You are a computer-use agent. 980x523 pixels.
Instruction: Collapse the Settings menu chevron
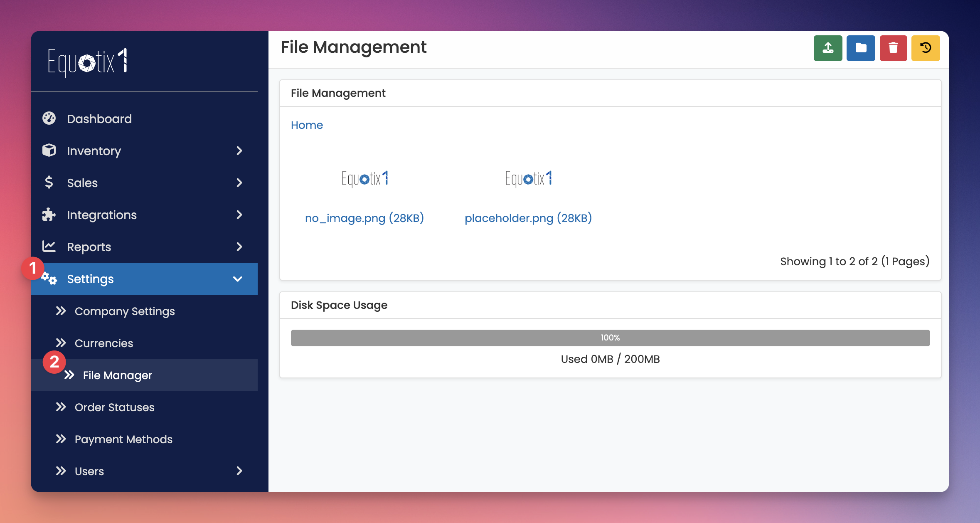coord(238,279)
